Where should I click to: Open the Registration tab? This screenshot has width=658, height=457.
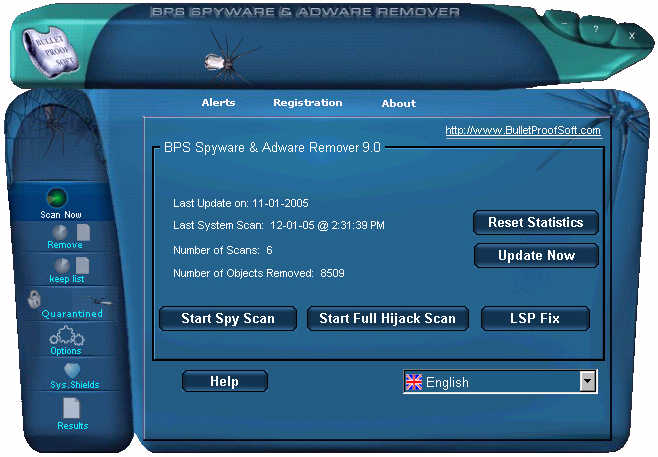(x=308, y=103)
